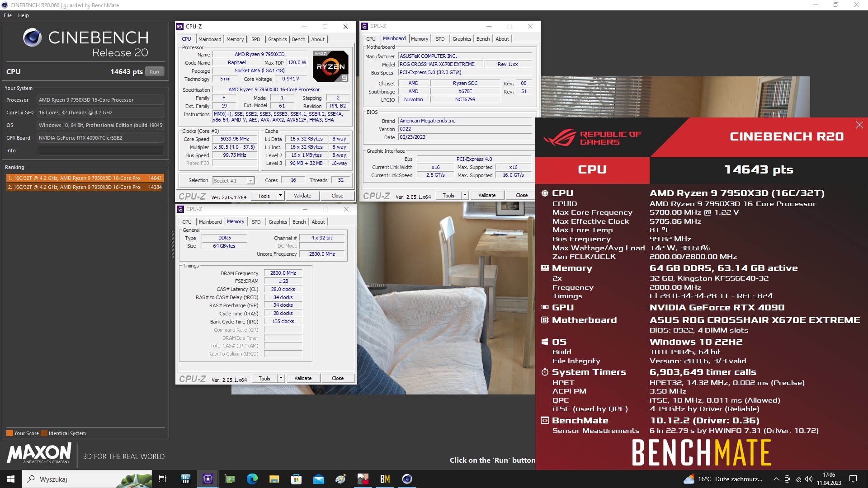
Task: Click the Cinebench title bar app icon
Action: pyautogui.click(x=5, y=5)
